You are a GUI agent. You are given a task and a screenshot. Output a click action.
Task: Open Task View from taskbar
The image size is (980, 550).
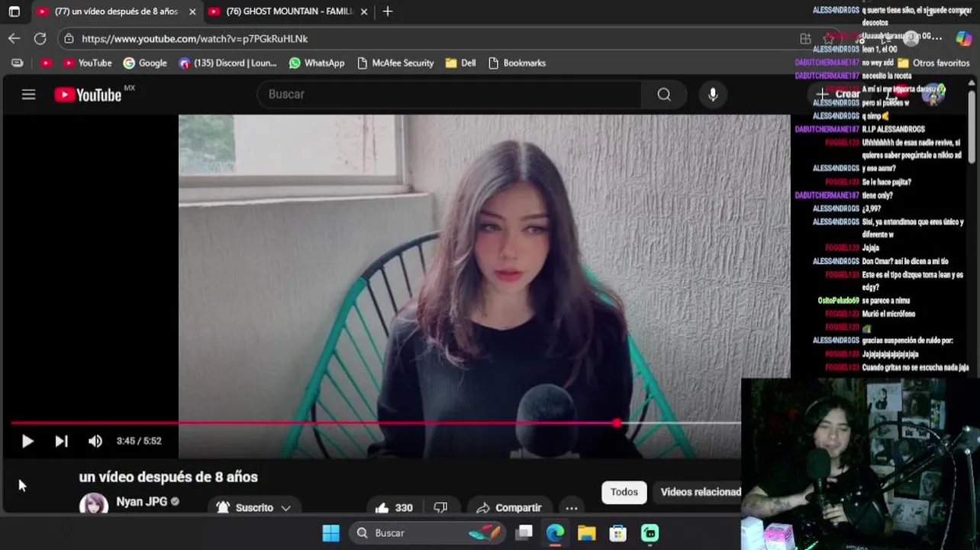point(524,532)
